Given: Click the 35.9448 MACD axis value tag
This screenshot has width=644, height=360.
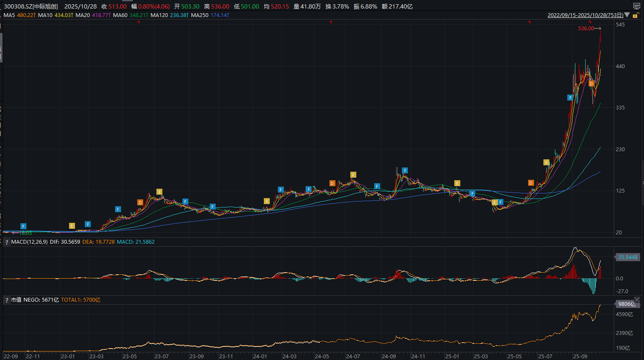Looking at the screenshot, I should [627, 257].
